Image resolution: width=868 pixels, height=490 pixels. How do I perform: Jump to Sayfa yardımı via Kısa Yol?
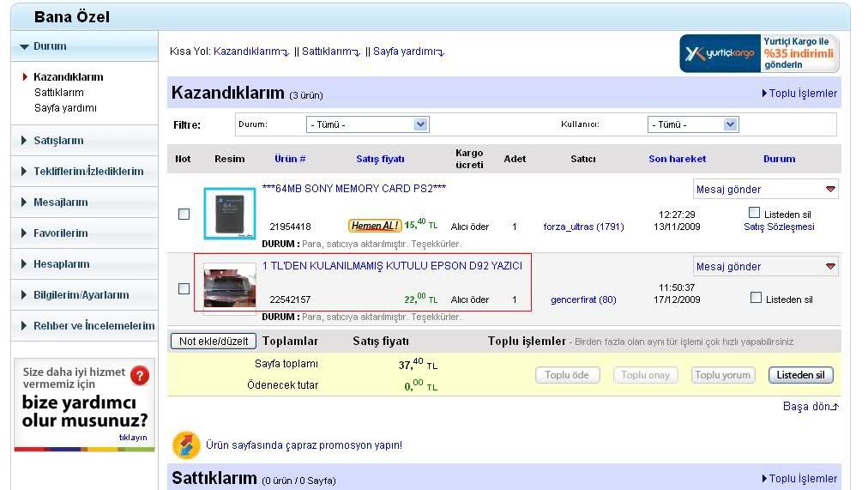pyautogui.click(x=408, y=51)
